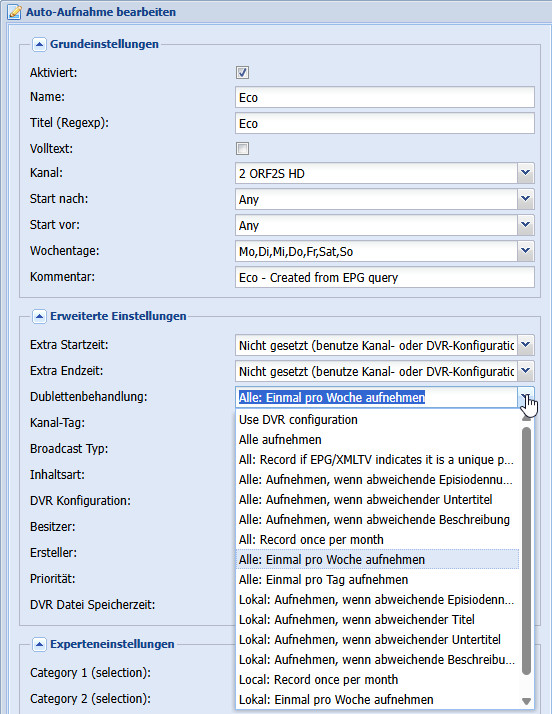
Task: Click the Auto-Aufnahme bearbeiten pencil icon
Action: [14, 12]
